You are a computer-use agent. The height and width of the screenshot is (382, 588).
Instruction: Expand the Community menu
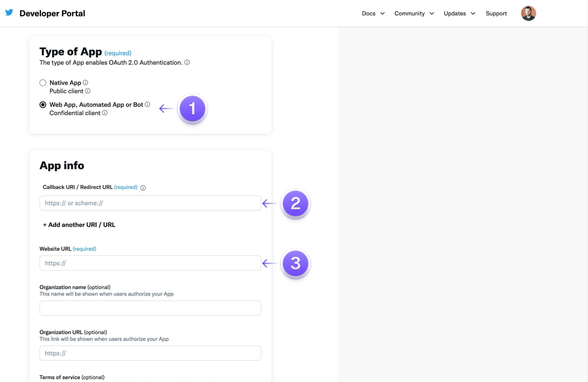(x=413, y=13)
